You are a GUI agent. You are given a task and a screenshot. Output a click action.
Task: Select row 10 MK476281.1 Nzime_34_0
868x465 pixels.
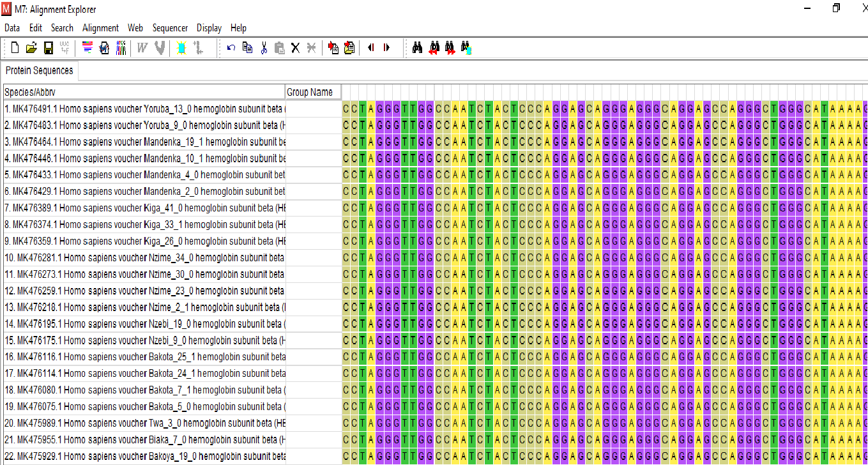pos(144,257)
